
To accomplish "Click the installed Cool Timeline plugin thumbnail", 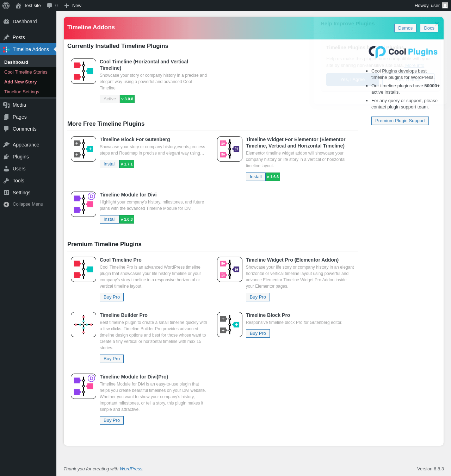I will pyautogui.click(x=84, y=71).
